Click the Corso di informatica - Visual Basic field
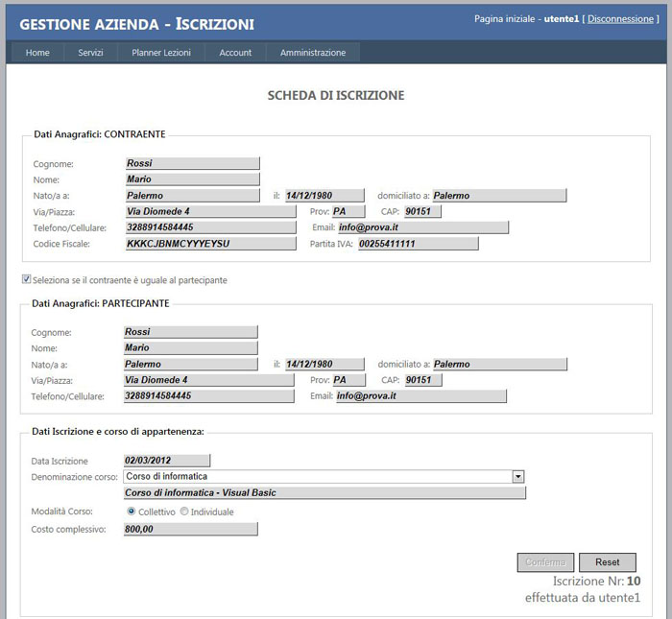This screenshot has width=672, height=619. click(324, 492)
